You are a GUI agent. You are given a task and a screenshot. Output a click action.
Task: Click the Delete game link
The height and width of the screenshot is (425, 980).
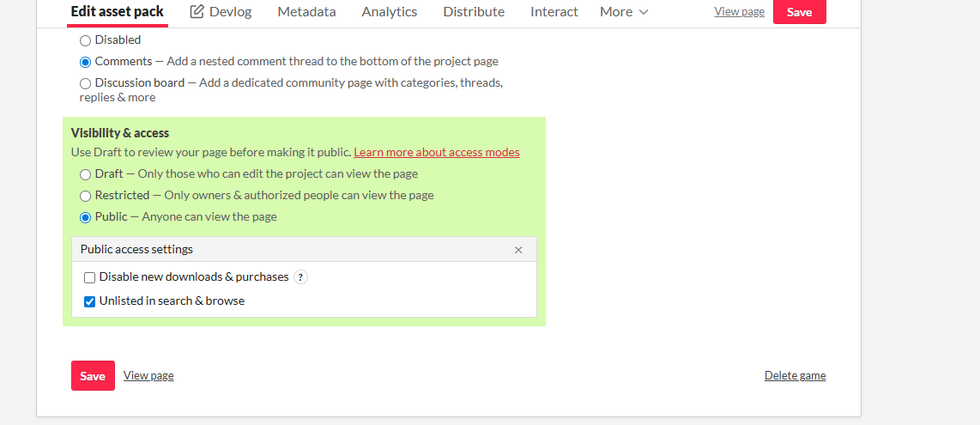pyautogui.click(x=795, y=376)
